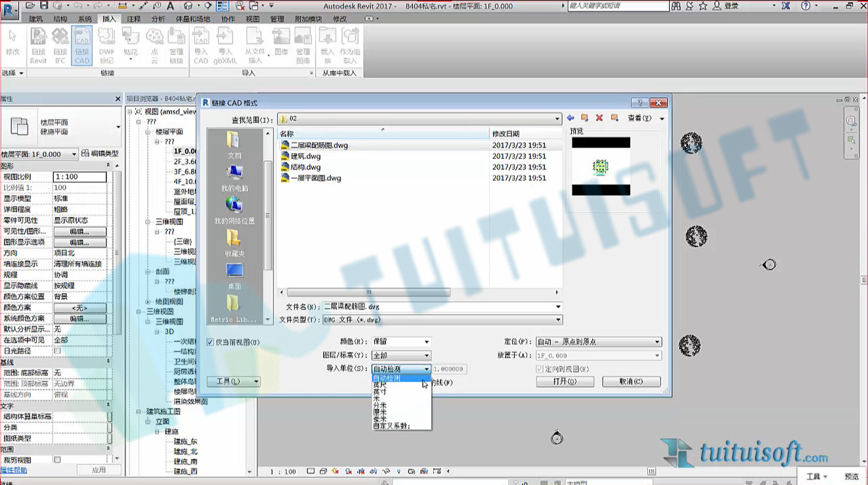
Task: Click the 打开 button
Action: pos(565,382)
